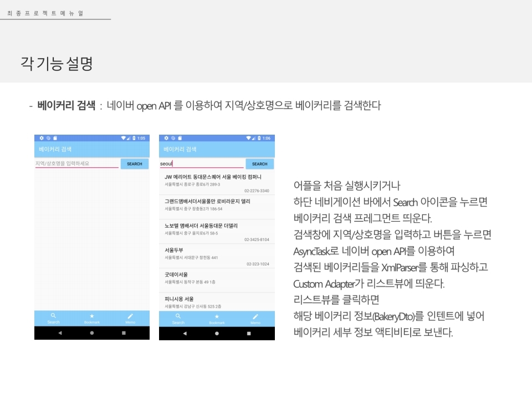The height and width of the screenshot is (399, 532).
Task: Click 베이커리 검색 title in right phone
Action: [x=180, y=149]
